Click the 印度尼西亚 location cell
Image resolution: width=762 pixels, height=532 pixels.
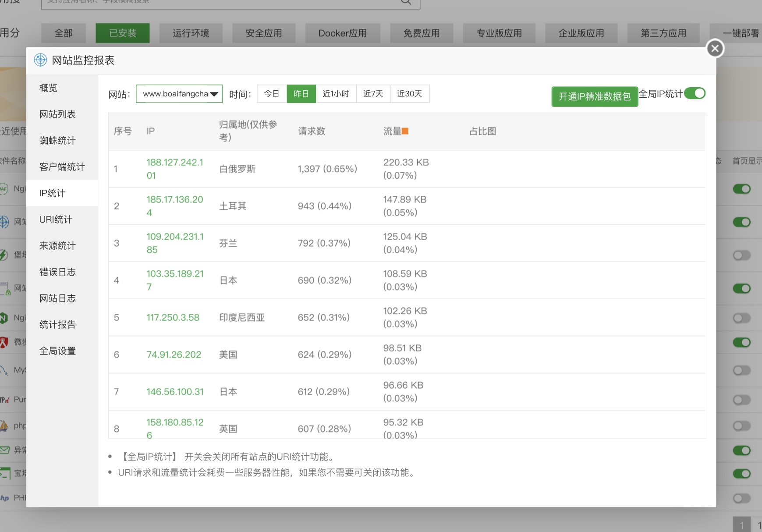pos(242,318)
